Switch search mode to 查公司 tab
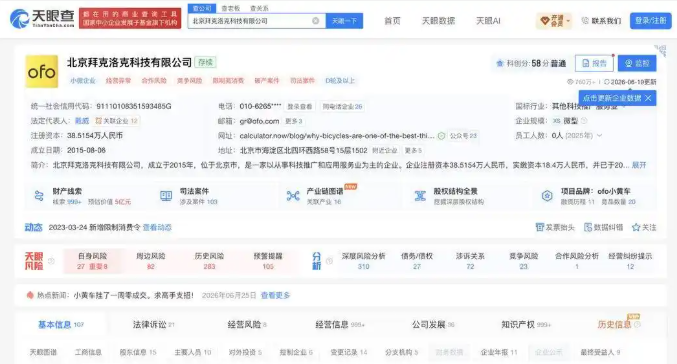Screen dimensions: 677x364 [x=202, y=8]
